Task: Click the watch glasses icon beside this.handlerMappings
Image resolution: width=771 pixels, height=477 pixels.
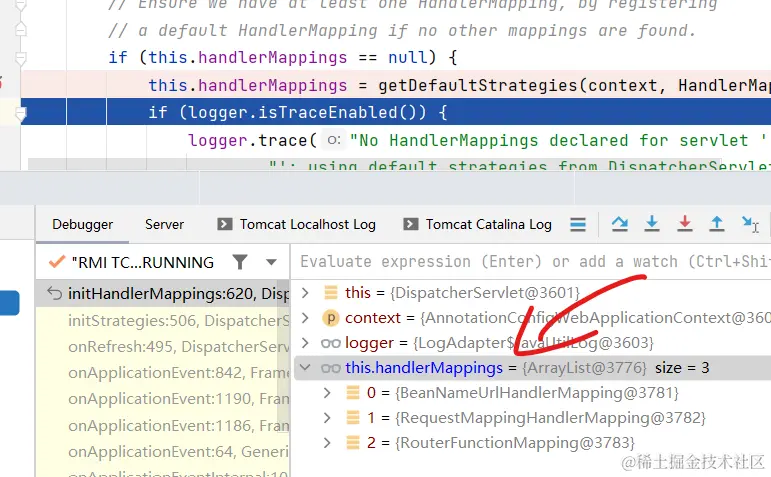Action: coord(331,368)
